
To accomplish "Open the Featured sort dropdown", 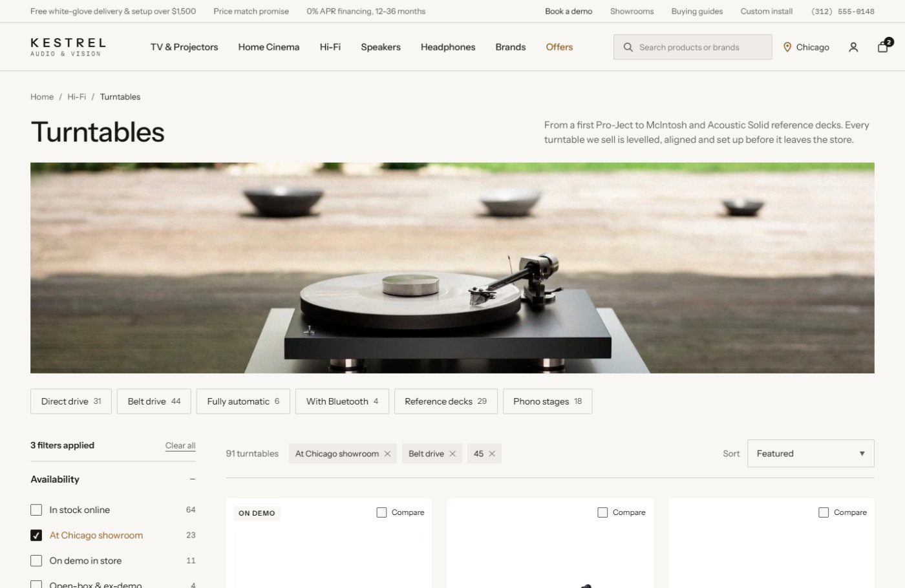I will [811, 454].
